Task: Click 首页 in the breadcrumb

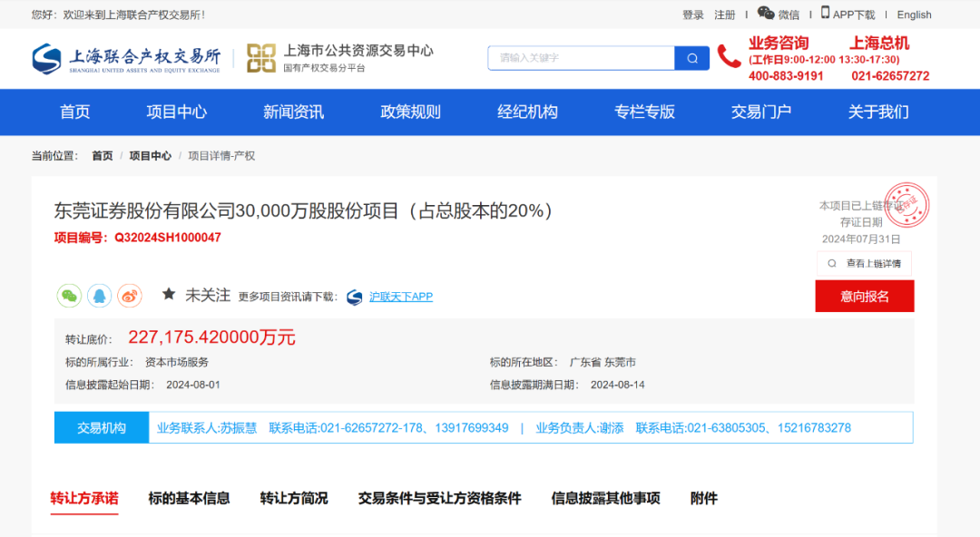Action: click(x=102, y=156)
